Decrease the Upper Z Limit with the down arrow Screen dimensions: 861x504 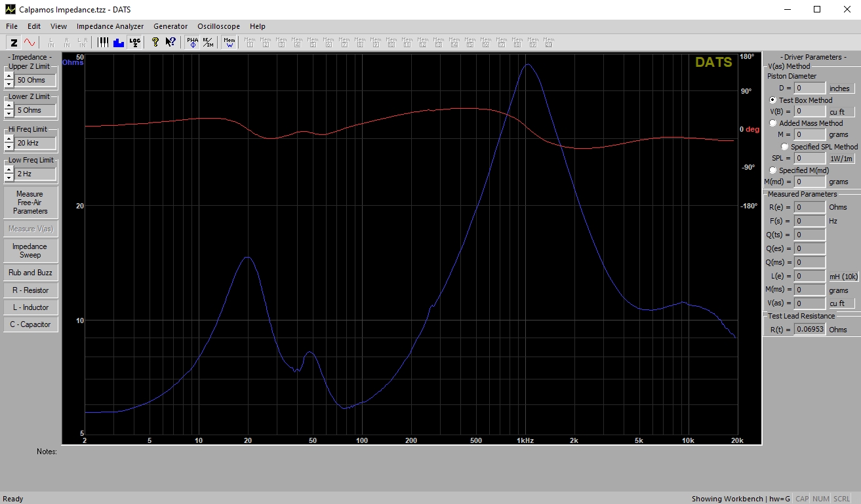point(9,83)
